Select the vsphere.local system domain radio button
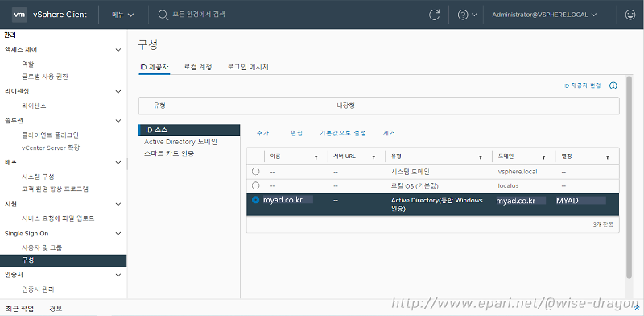This screenshot has width=644, height=316. point(255,171)
